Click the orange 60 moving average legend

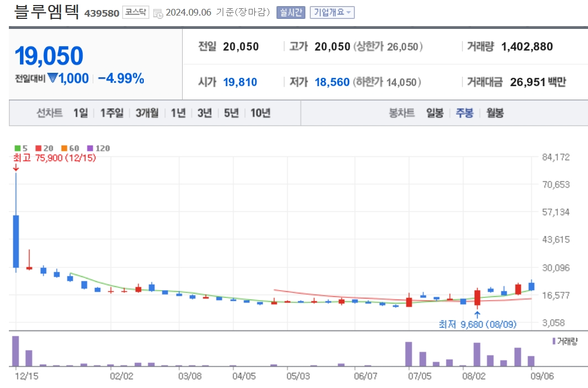pyautogui.click(x=70, y=148)
